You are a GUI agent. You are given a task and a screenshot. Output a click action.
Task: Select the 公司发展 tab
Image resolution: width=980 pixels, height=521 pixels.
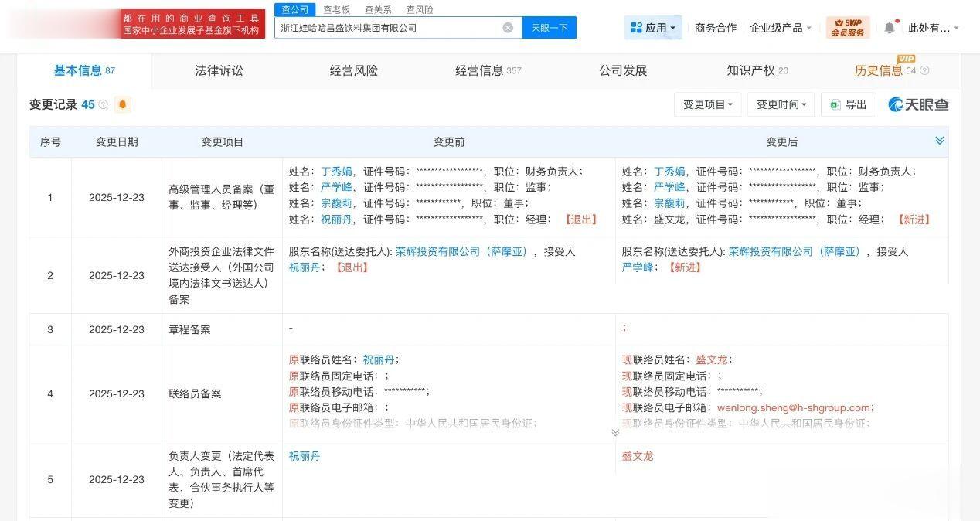coord(623,70)
